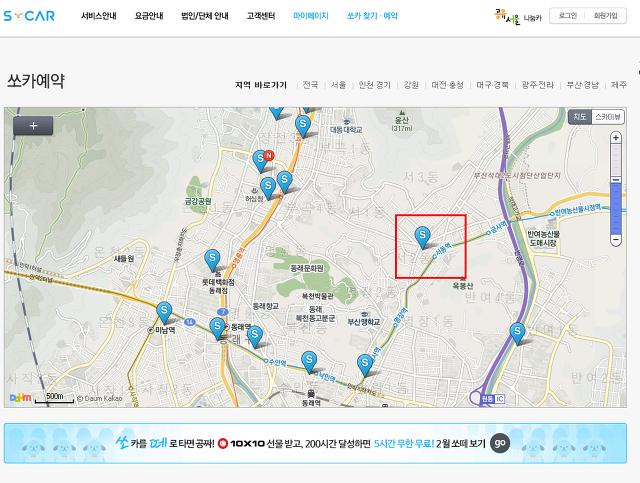Click the go button on banner
Image resolution: width=640 pixels, height=483 pixels.
click(x=500, y=443)
